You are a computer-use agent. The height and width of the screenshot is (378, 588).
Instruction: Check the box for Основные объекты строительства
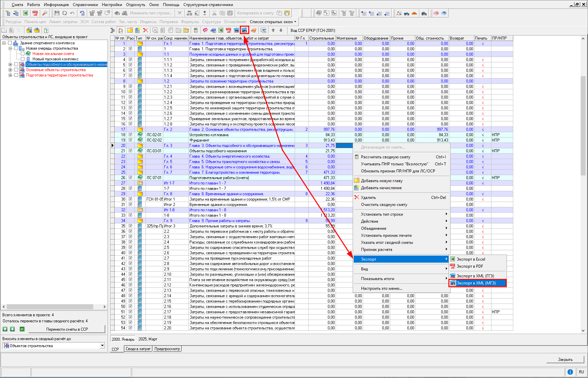click(x=16, y=70)
